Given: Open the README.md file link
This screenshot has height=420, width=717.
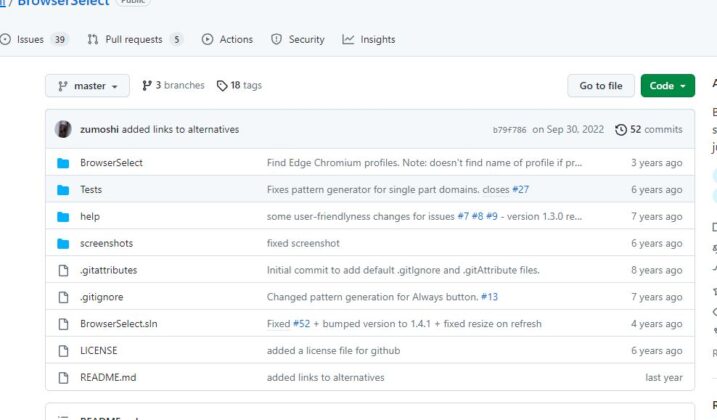Looking at the screenshot, I should pyautogui.click(x=108, y=378).
